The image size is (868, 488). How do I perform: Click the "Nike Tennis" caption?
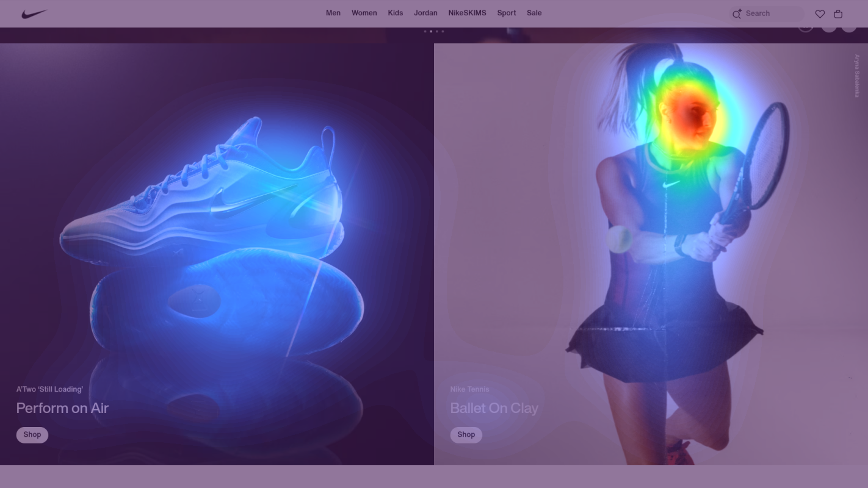(x=470, y=389)
